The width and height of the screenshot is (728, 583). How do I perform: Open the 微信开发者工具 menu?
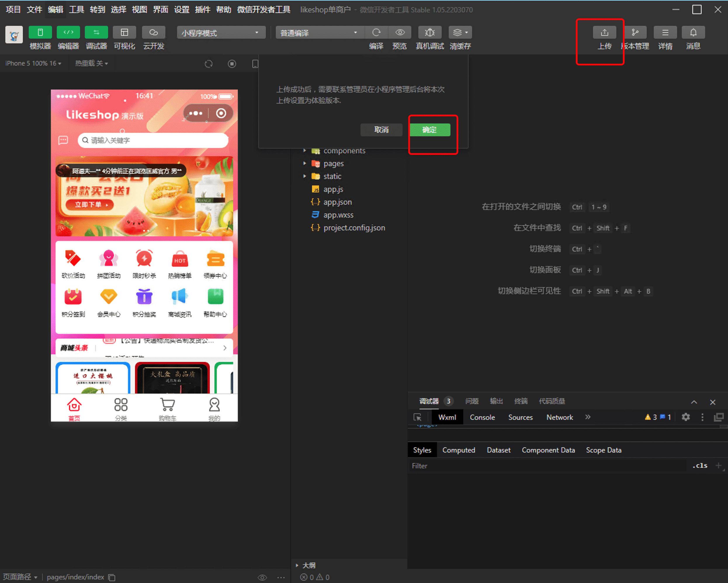tap(264, 9)
